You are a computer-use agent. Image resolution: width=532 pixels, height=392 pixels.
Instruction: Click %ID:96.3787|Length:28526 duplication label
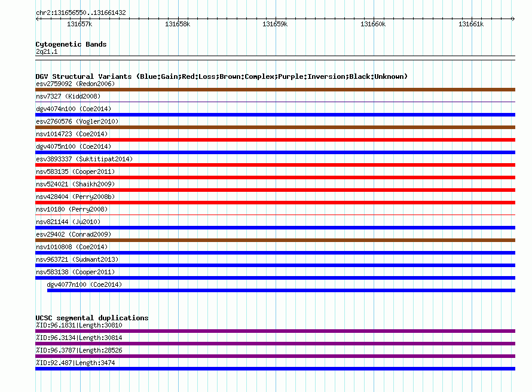(79, 350)
